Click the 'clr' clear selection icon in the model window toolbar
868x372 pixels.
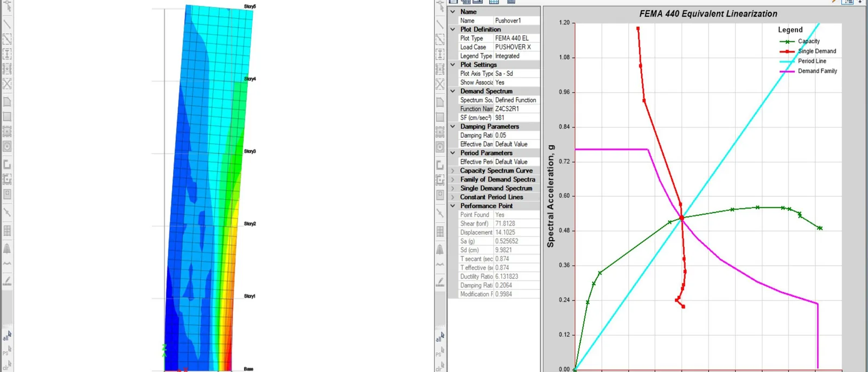point(7,365)
